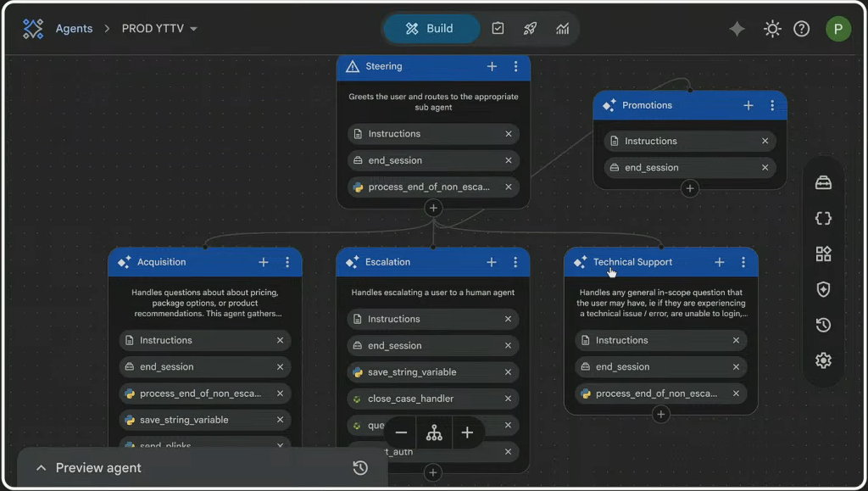Toggle light/dark theme sun icon
868x491 pixels.
[771, 29]
